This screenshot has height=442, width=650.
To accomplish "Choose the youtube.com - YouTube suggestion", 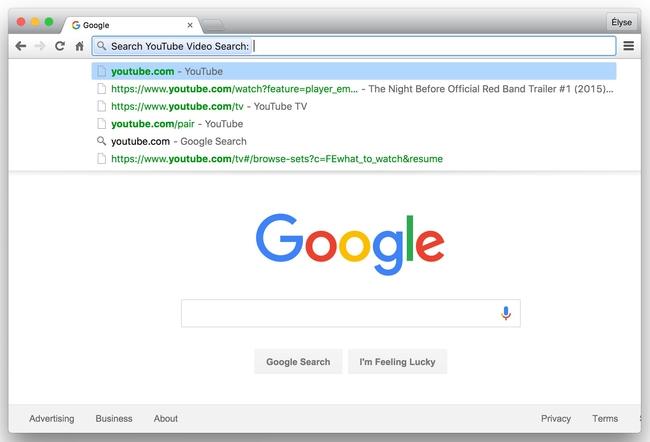I will coord(354,71).
